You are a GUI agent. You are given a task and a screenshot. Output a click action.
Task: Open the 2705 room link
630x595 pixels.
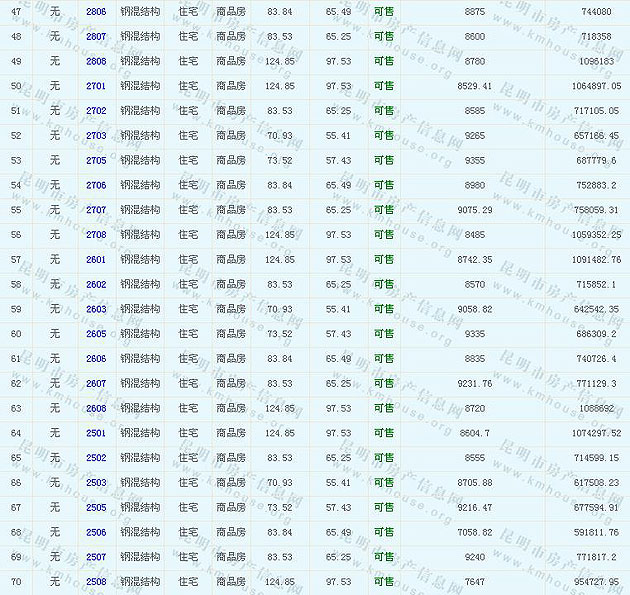[96, 160]
